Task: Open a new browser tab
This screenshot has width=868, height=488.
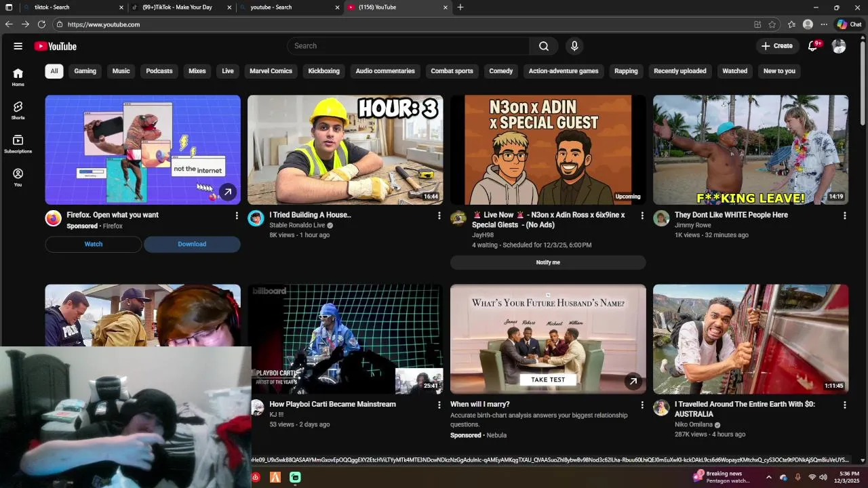Action: tap(460, 7)
